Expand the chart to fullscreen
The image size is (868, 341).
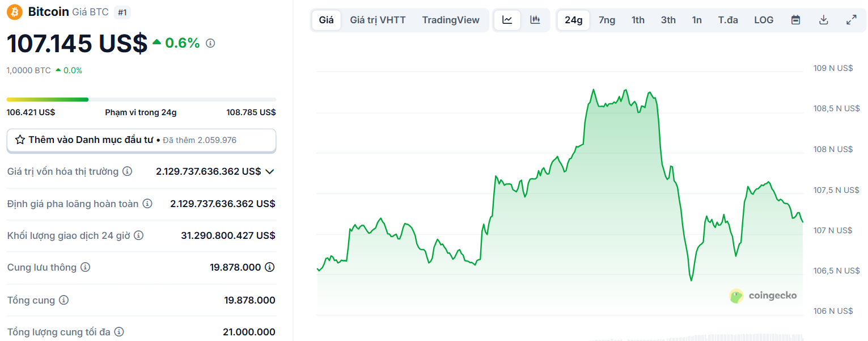tap(851, 20)
